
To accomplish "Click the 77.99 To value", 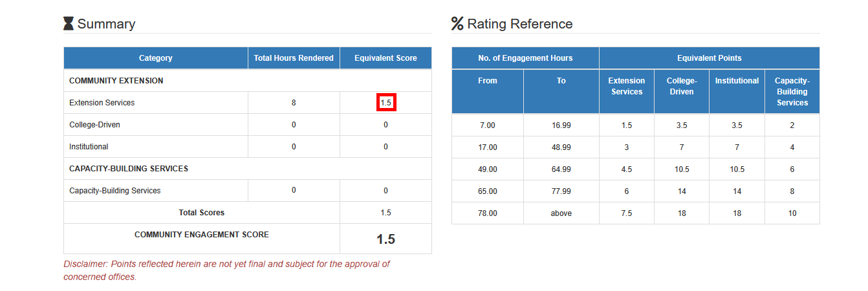I will tap(561, 191).
